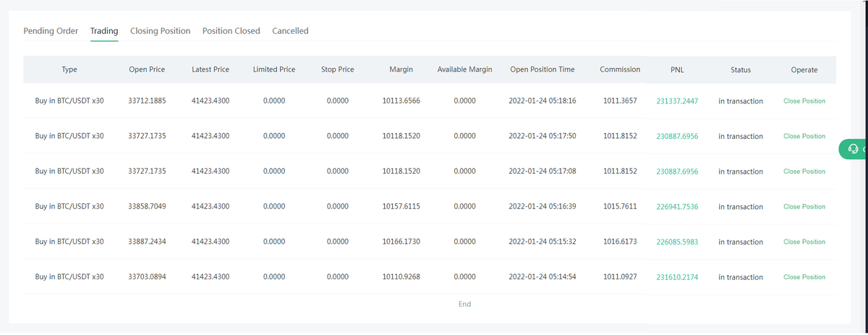868x335 pixels.
Task: Select commission value 1016.6173
Action: pyautogui.click(x=620, y=242)
